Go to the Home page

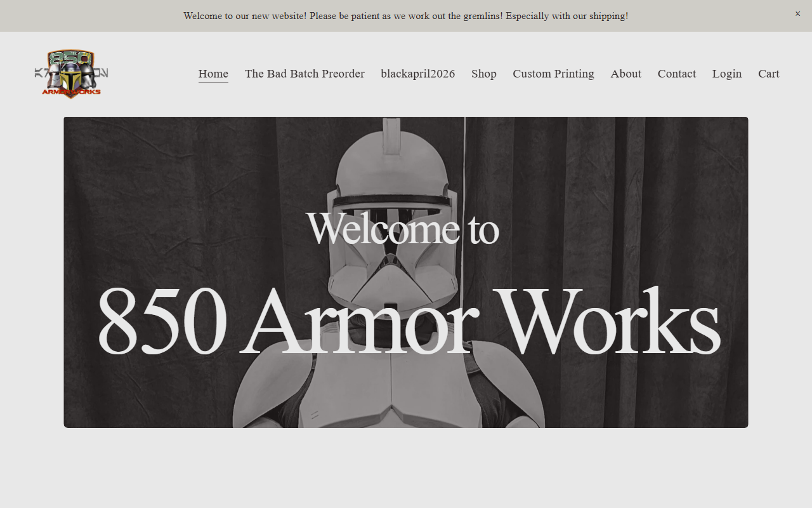213,74
